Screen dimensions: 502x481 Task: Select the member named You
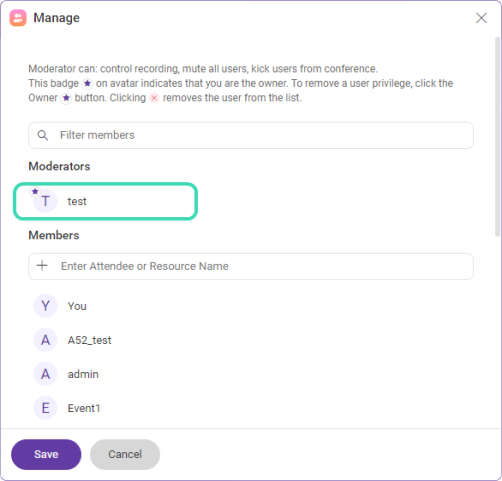[x=77, y=306]
